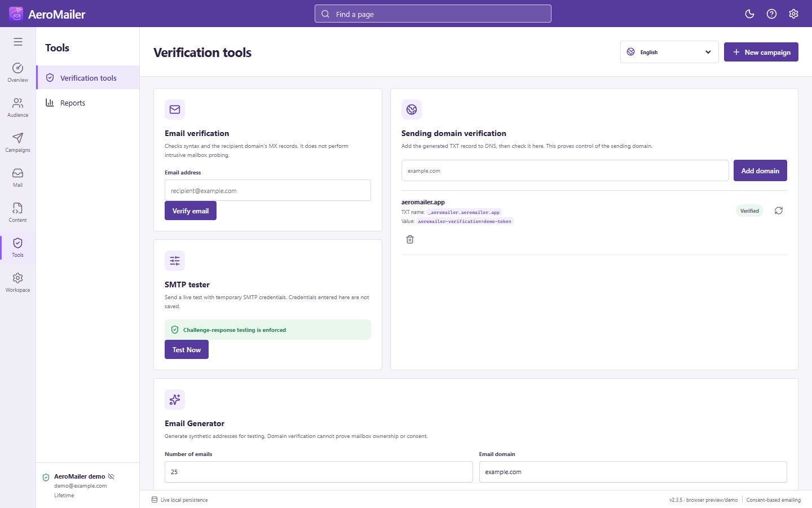Click the demo@example.com account text
Viewport: 812px width, 508px height.
pyautogui.click(x=81, y=486)
